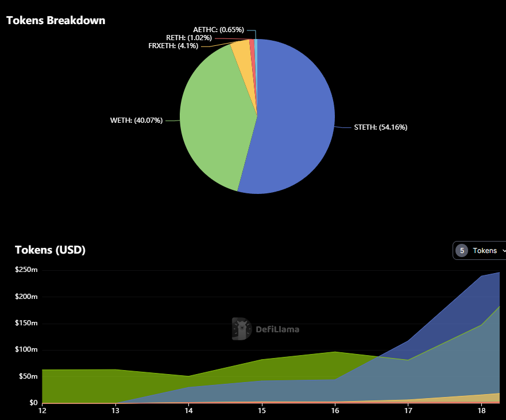Image resolution: width=506 pixels, height=420 pixels.
Task: Click the x-axis label 16
Action: [x=335, y=411]
